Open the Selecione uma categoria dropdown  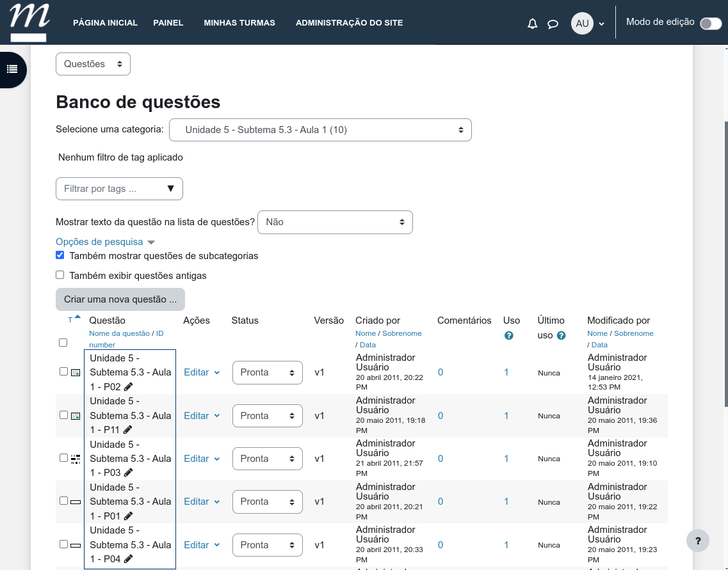320,130
